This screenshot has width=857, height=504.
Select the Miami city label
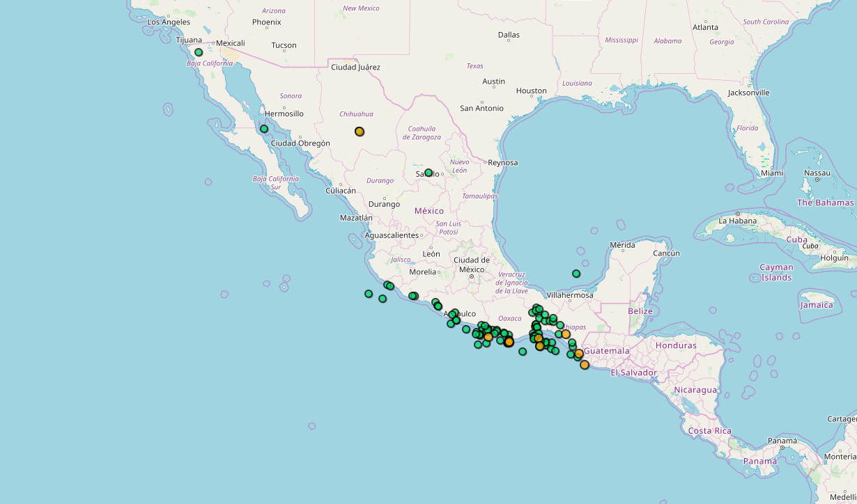pos(772,173)
